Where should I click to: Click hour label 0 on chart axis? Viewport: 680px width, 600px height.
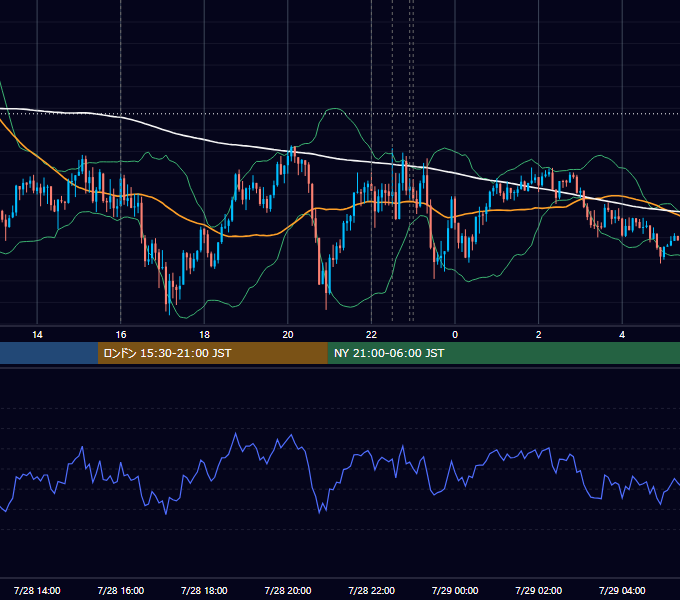tap(455, 335)
